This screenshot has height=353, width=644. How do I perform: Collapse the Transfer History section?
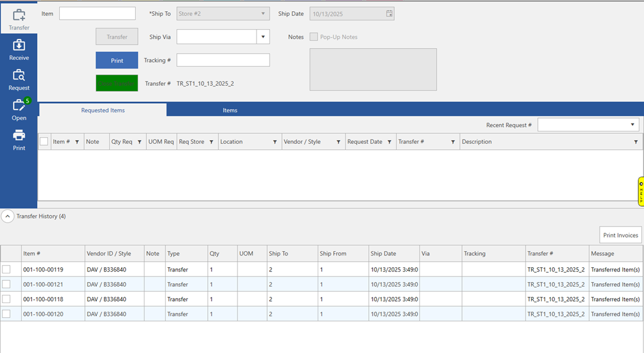click(7, 217)
